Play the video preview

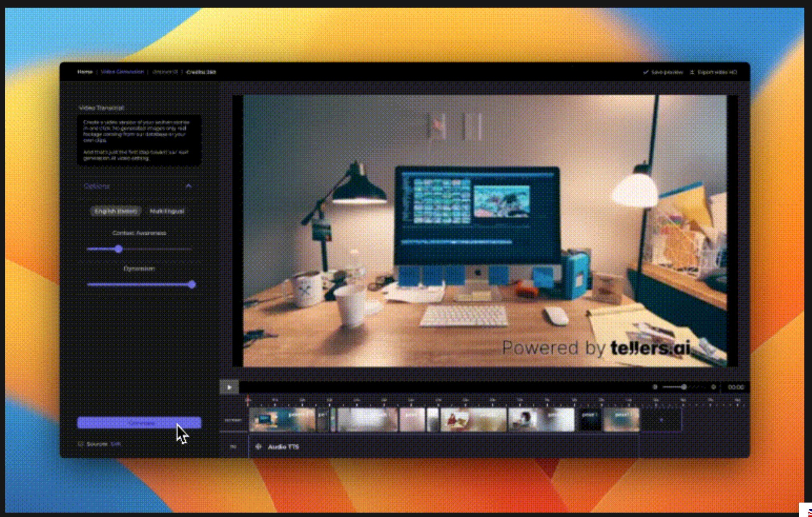(x=229, y=387)
